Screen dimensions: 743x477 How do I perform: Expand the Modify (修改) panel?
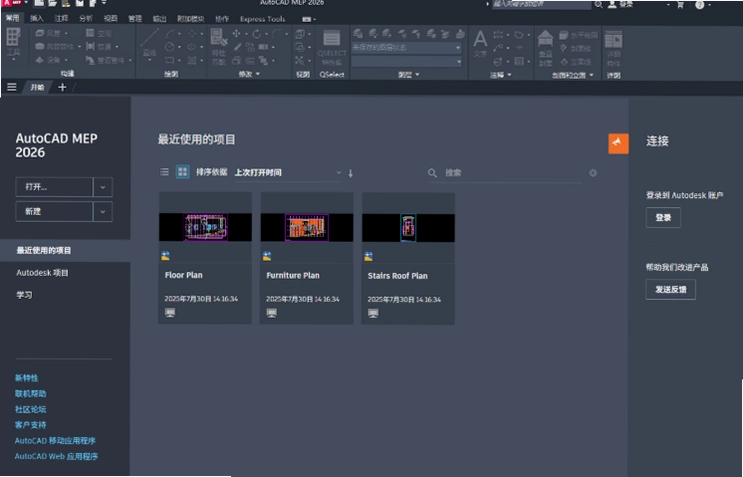pos(249,74)
